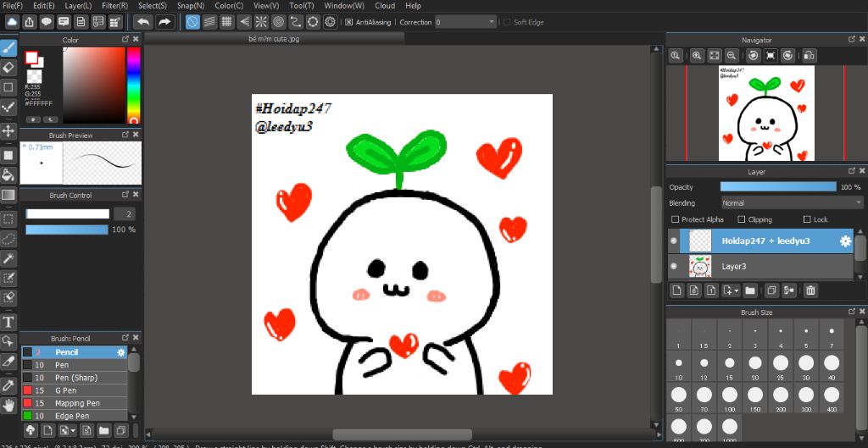Select the rectangular Select tool
The image size is (868, 448).
coord(8,219)
